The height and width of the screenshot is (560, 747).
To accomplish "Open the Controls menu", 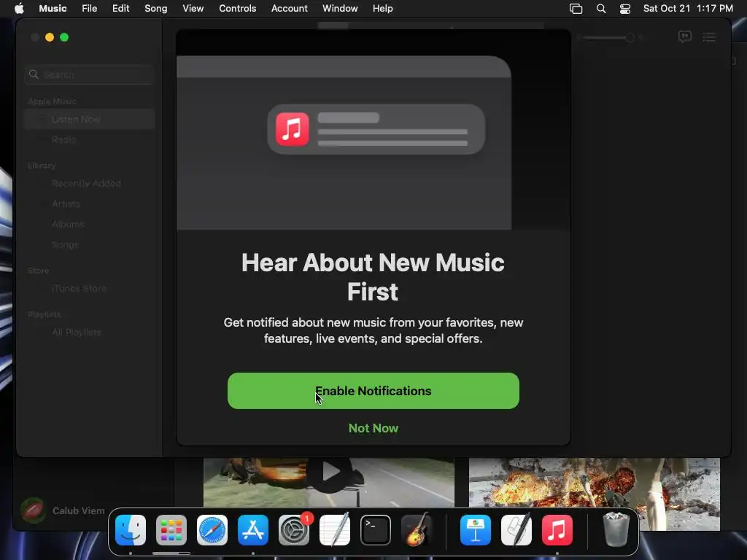I will [x=237, y=8].
